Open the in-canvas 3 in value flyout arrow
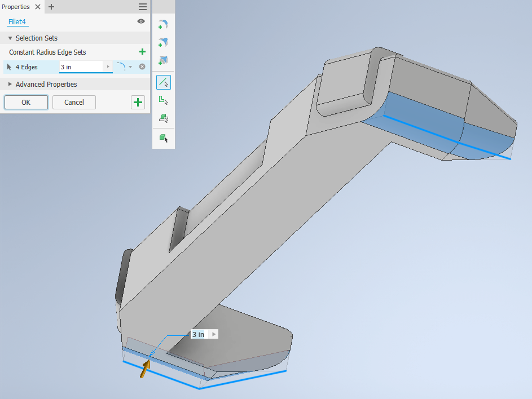This screenshot has height=399, width=532. (x=214, y=334)
